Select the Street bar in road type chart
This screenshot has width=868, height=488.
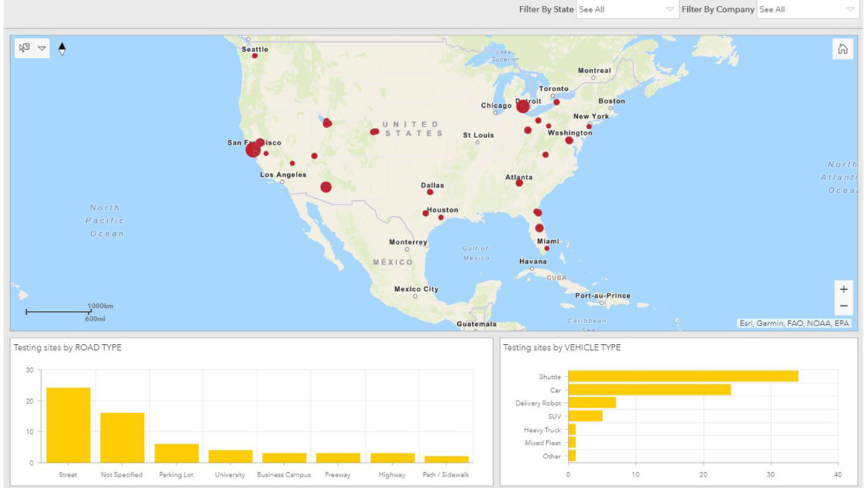67,427
